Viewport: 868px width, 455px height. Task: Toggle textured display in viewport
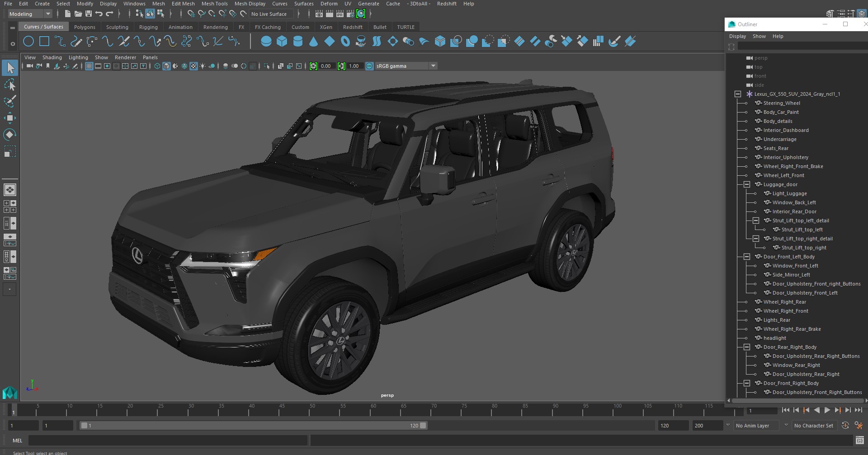pyautogui.click(x=193, y=66)
